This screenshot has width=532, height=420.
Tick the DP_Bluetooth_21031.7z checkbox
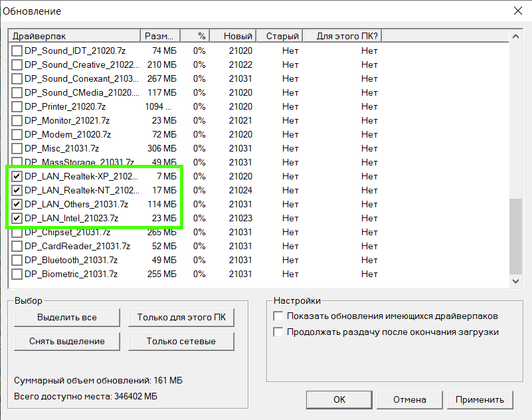(x=17, y=260)
